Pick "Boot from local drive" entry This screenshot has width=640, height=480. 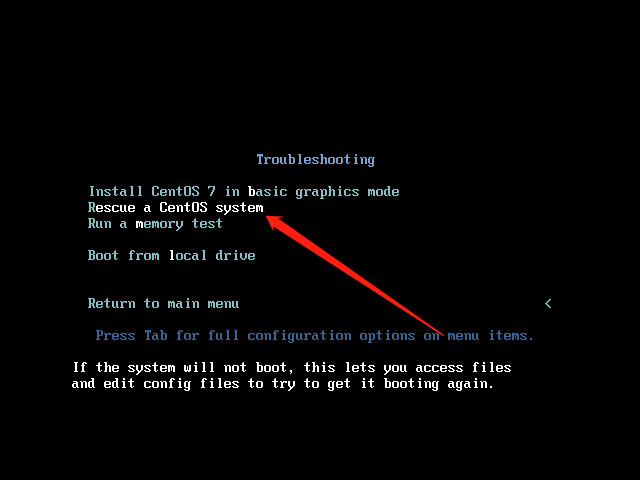coord(171,256)
